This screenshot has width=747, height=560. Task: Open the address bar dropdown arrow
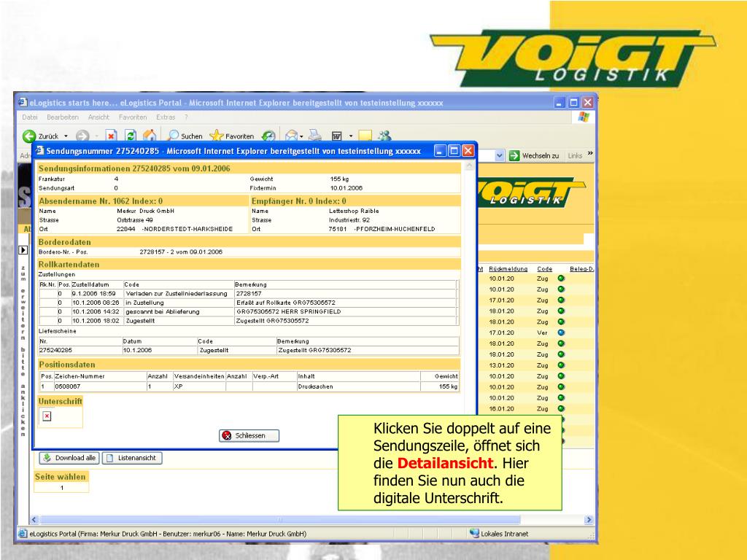[x=499, y=156]
